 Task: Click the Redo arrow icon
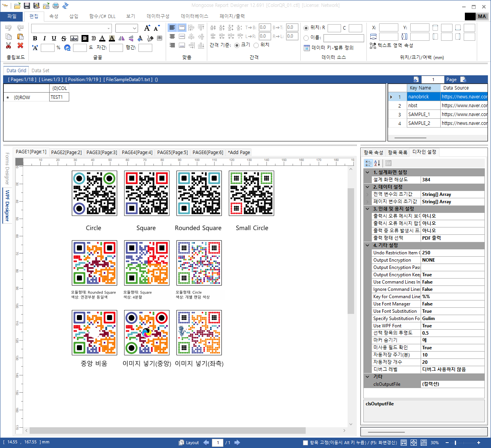[20, 28]
